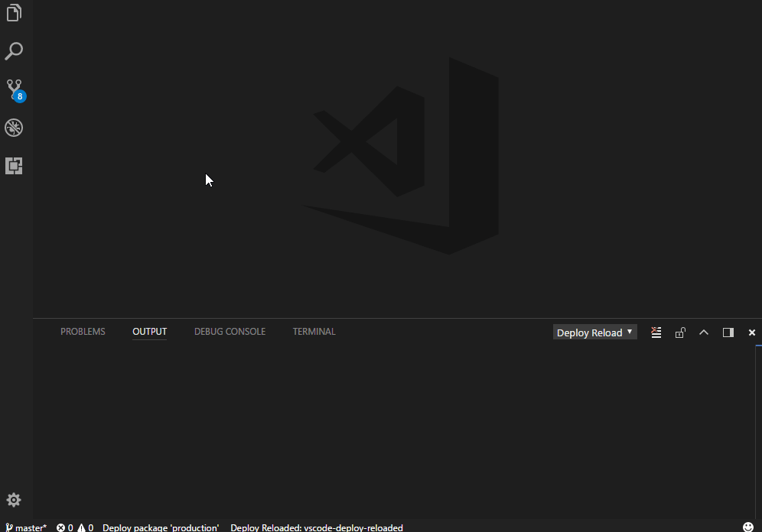The height and width of the screenshot is (532, 762).
Task: Click the output panel vertical scrollbar
Action: click(x=759, y=432)
